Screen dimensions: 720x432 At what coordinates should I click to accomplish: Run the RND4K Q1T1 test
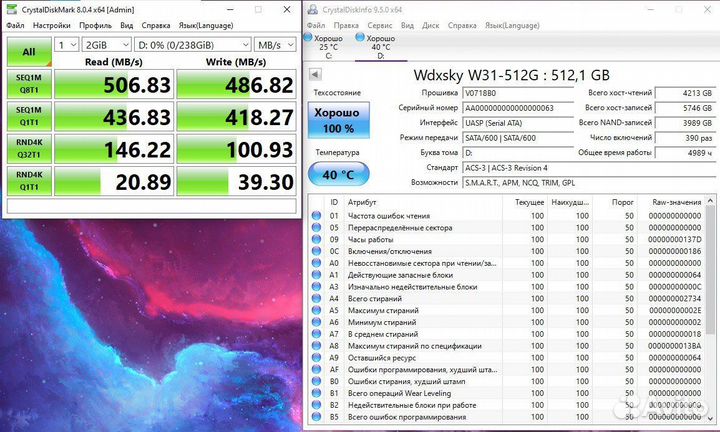pos(29,181)
